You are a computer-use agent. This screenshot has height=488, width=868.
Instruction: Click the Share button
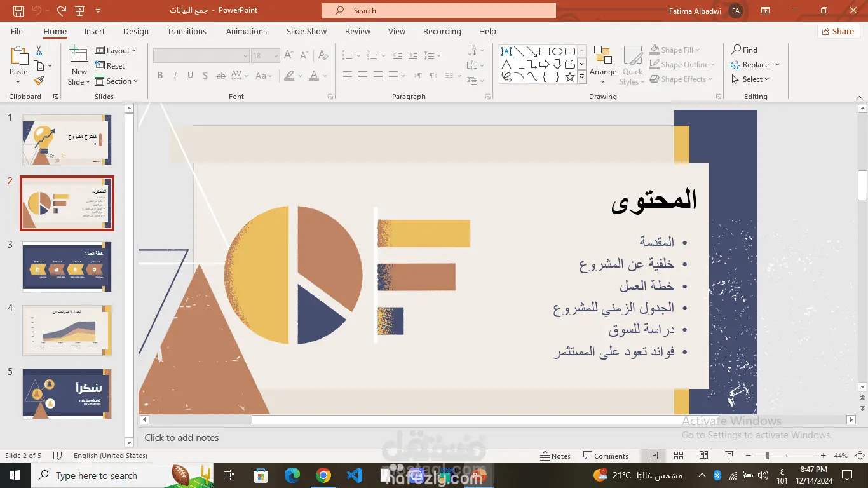click(838, 31)
